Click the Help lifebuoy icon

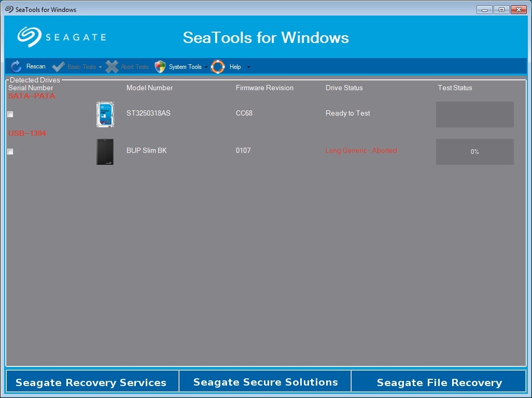[218, 66]
